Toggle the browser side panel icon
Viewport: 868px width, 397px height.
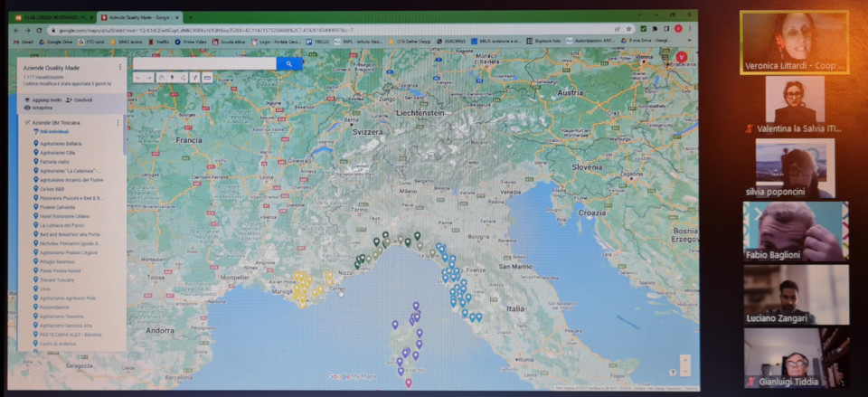[x=666, y=29]
